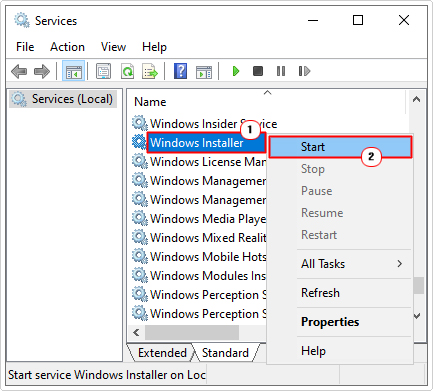Click the vertical scrollbar up arrow
433x391 pixels.
416,99
